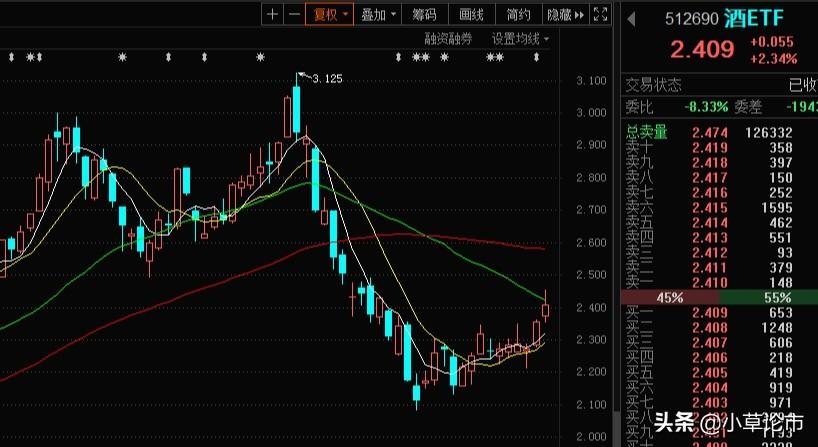Click the 融资融券 label

(x=448, y=39)
